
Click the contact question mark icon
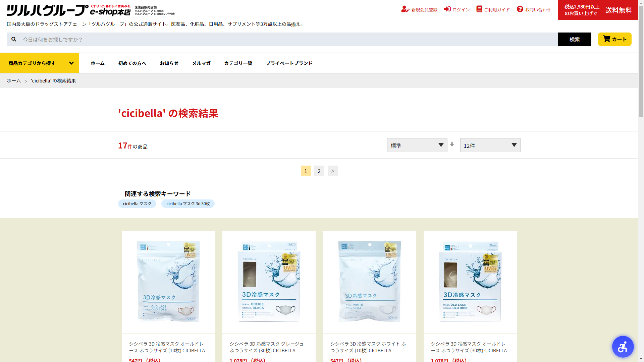pos(520,9)
